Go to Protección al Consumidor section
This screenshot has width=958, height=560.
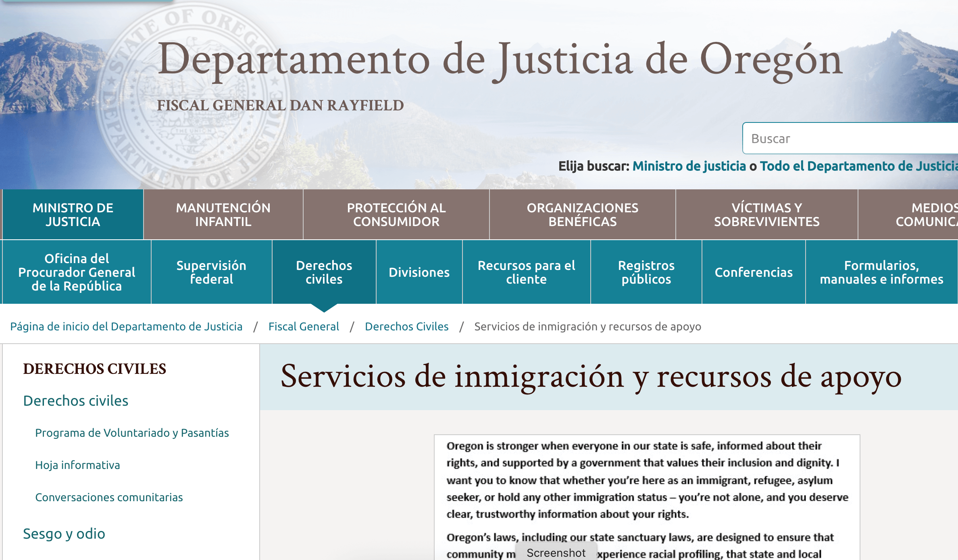[x=396, y=214]
